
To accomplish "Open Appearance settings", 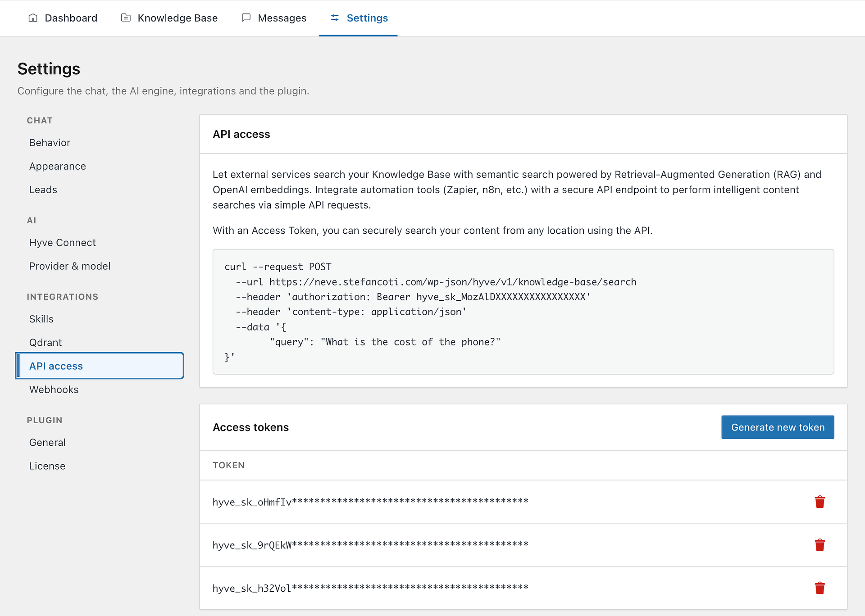I will click(x=99, y=166).
